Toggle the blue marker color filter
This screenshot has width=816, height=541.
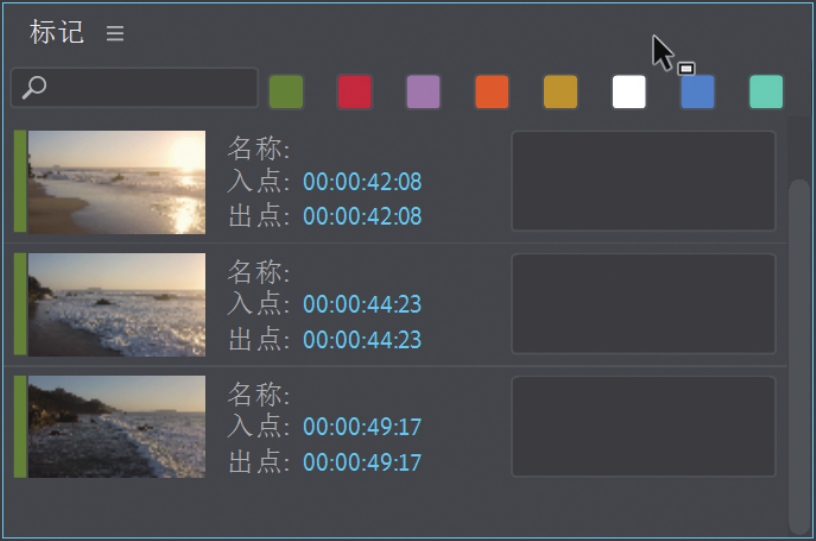pyautogui.click(x=697, y=92)
